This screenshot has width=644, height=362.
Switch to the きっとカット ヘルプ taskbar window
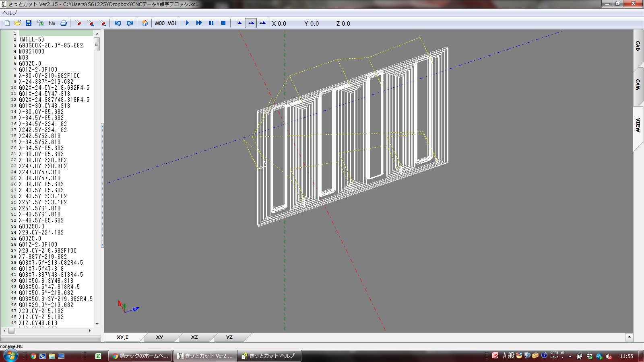coord(269,356)
